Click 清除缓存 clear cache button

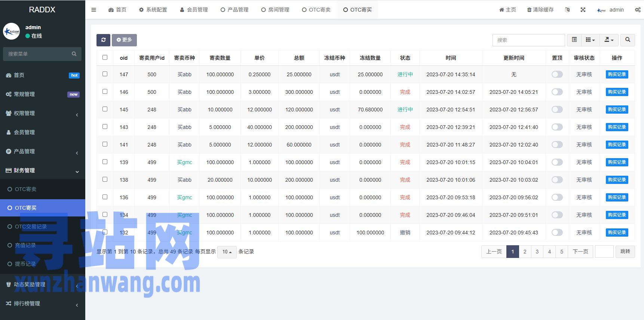540,10
